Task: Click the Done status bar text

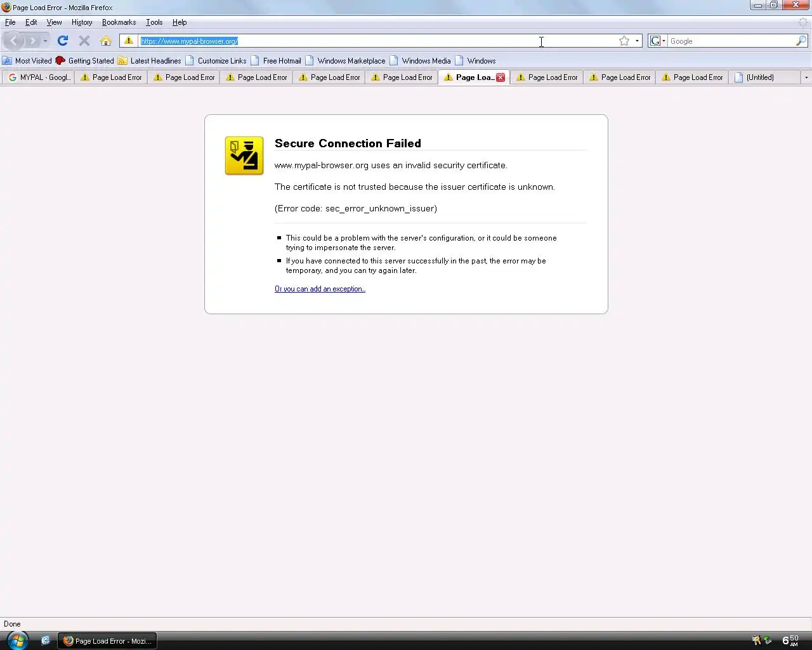Action: point(12,624)
